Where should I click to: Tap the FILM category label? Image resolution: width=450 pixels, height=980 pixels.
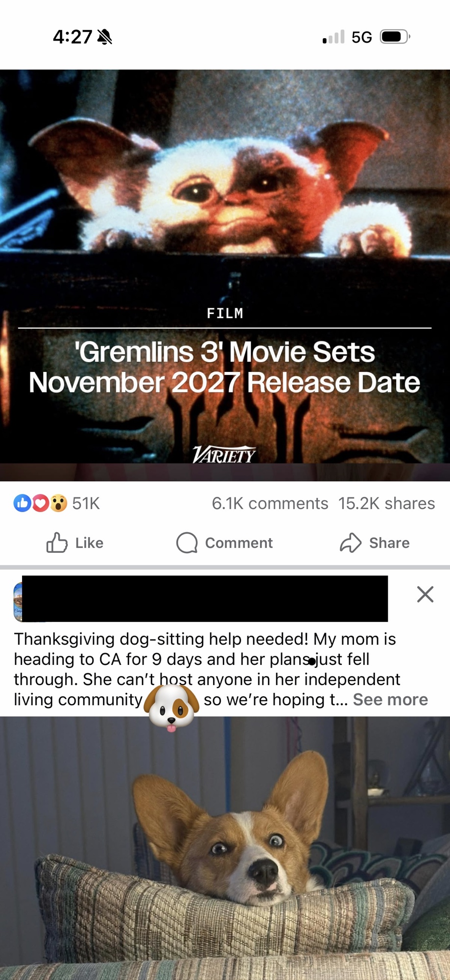225,313
